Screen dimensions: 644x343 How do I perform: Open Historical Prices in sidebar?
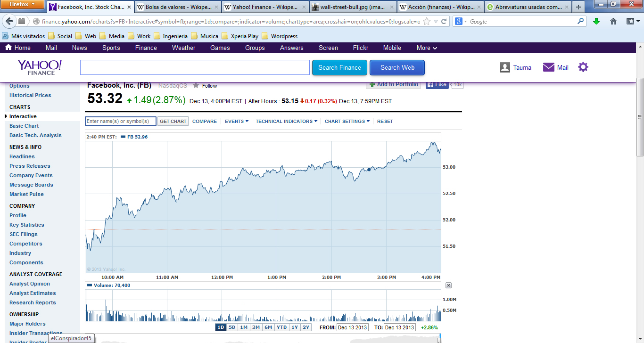click(x=30, y=95)
